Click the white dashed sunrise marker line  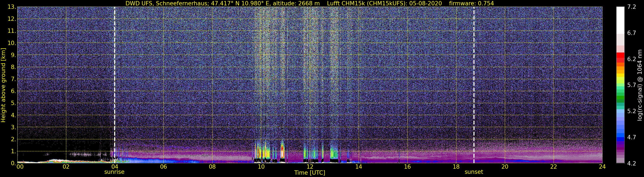115,85
